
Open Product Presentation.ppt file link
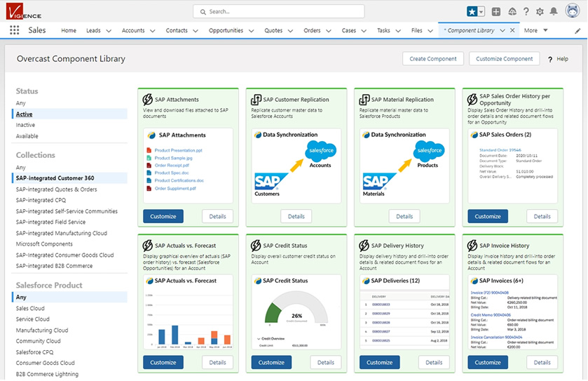click(x=178, y=150)
